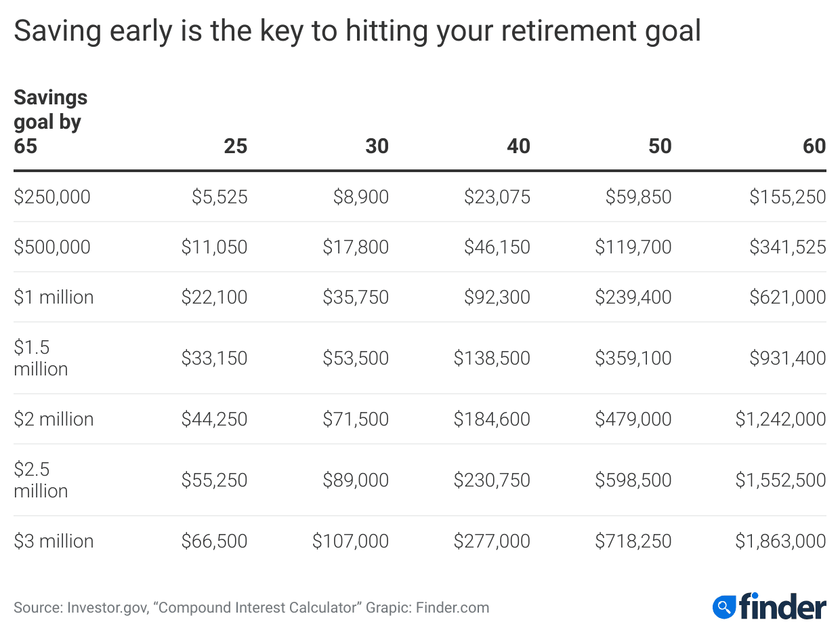
Task: Click the source attribution text at the bottom
Action: tap(251, 607)
